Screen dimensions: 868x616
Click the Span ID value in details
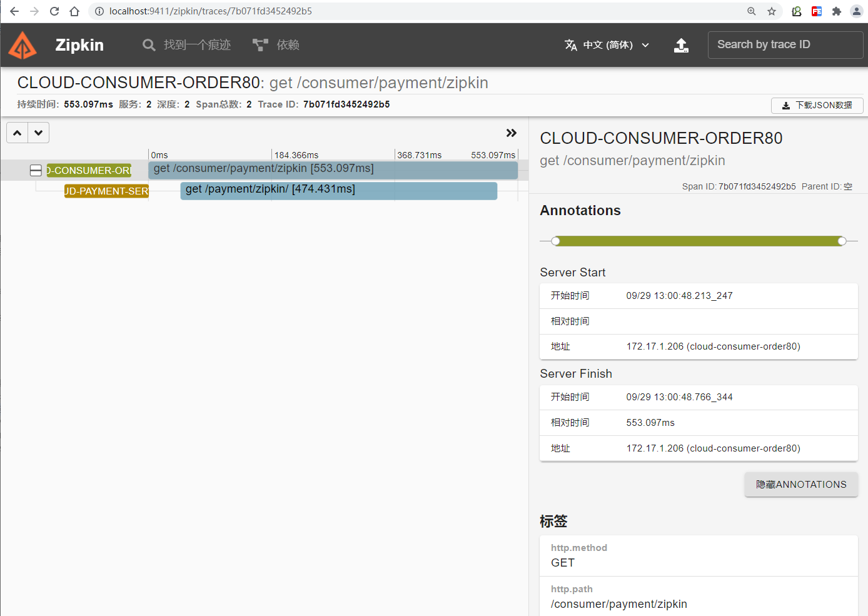click(757, 186)
